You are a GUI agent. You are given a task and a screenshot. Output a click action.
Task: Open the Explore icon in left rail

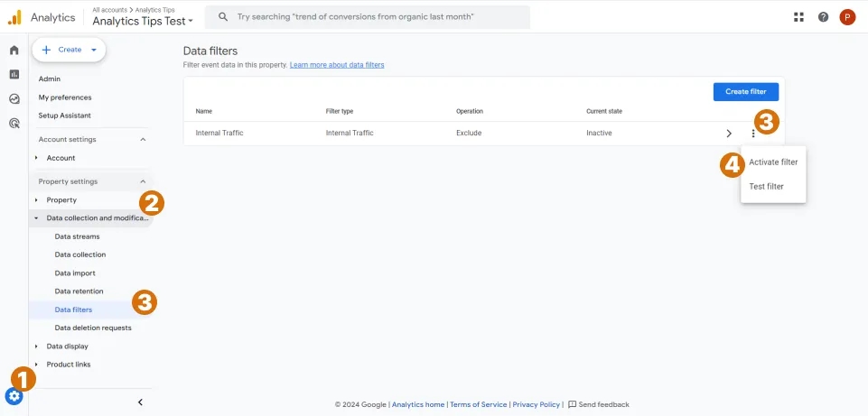pyautogui.click(x=14, y=99)
